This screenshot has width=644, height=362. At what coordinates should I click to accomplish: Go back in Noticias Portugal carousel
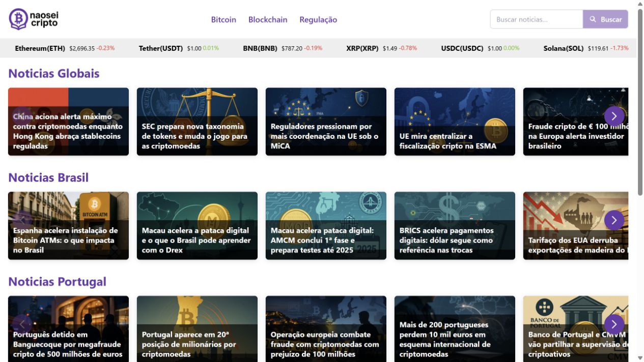click(x=22, y=324)
